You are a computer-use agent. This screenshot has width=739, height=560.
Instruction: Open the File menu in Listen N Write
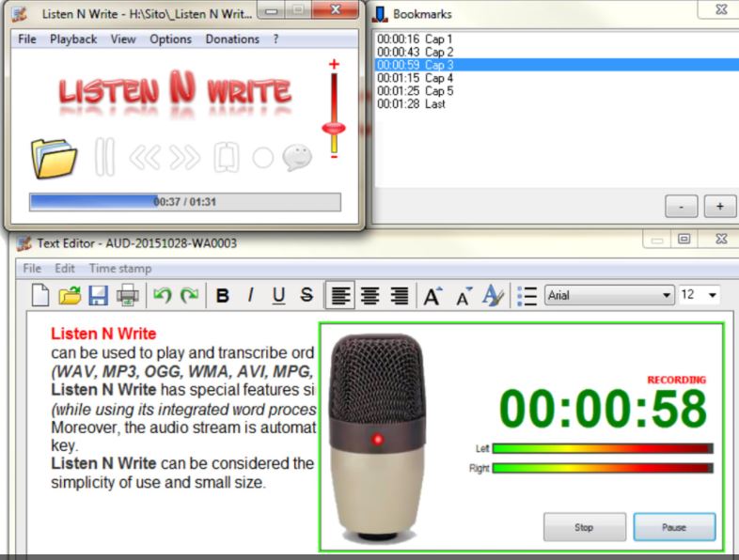pyautogui.click(x=27, y=39)
